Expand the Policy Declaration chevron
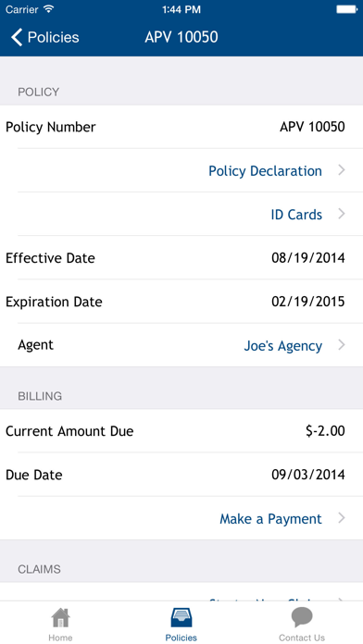This screenshot has height=644, width=363. (x=342, y=170)
